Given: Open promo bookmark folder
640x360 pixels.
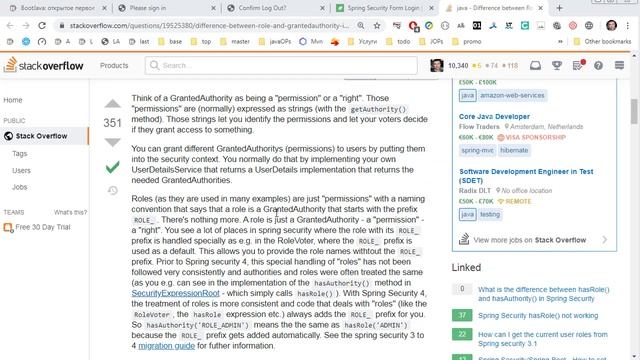Looking at the screenshot, I should coord(467,42).
